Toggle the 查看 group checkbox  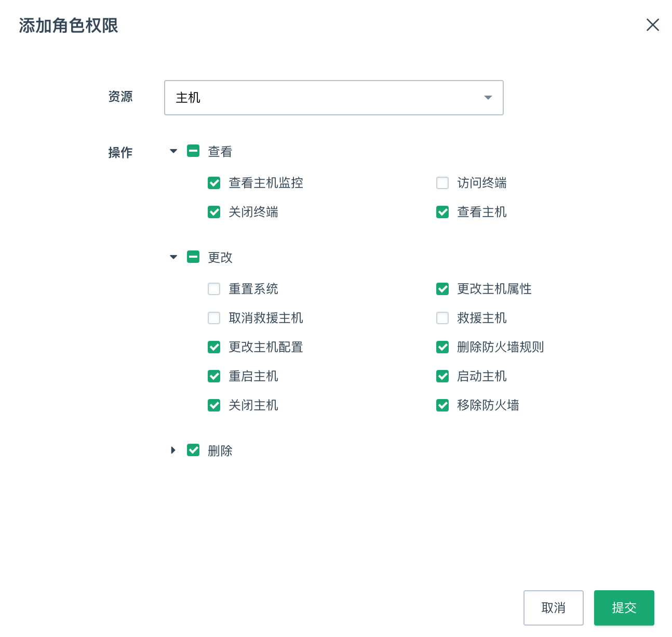193,151
